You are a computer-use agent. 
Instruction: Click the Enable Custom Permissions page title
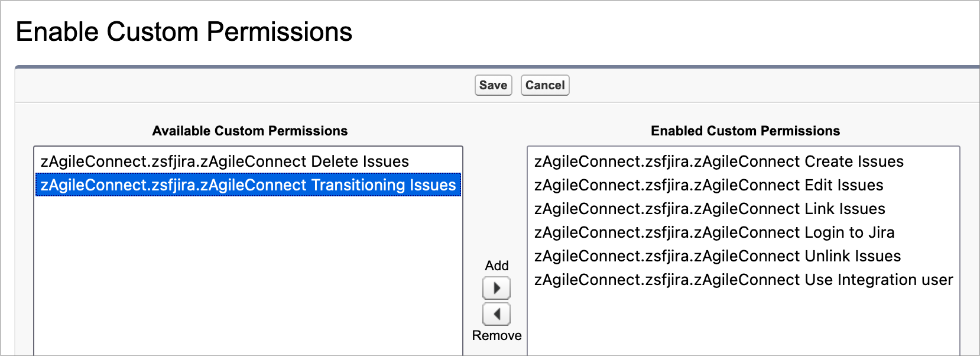coord(184,32)
